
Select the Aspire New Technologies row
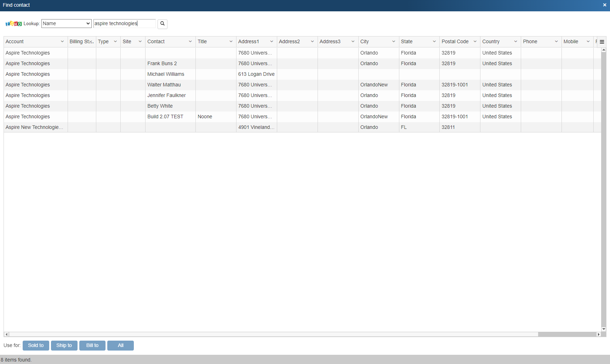(x=34, y=127)
